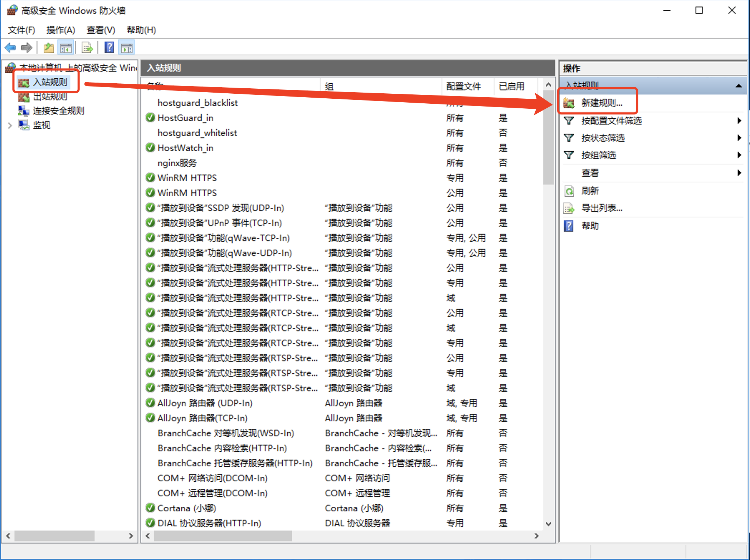750x560 pixels.
Task: Expand the 监视 tree node arrow
Action: click(10, 125)
